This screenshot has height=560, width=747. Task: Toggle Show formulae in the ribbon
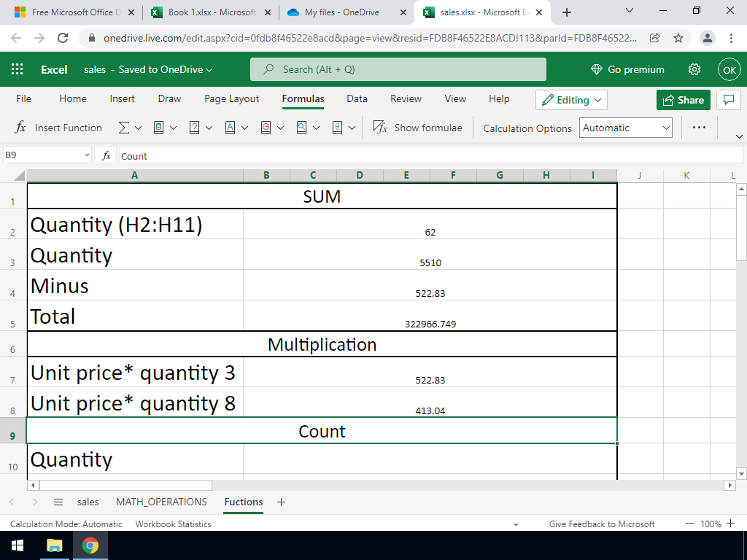click(x=418, y=128)
